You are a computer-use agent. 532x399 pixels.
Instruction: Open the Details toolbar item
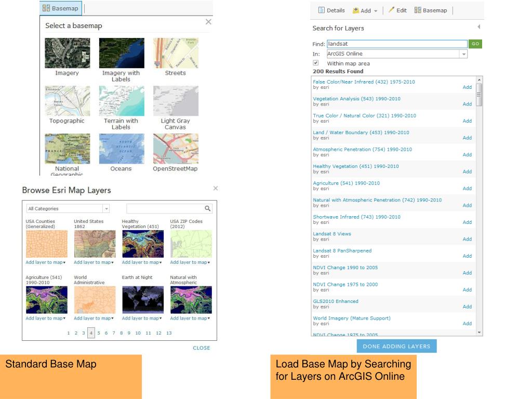[331, 10]
